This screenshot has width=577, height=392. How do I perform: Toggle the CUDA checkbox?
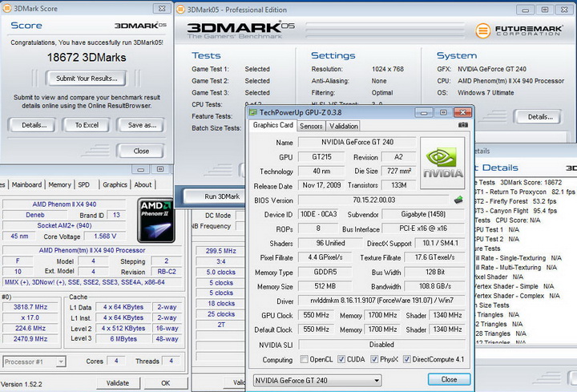pyautogui.click(x=341, y=359)
